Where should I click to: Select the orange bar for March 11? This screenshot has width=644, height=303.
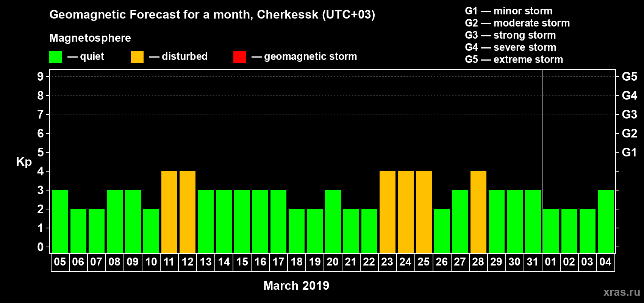(x=169, y=212)
